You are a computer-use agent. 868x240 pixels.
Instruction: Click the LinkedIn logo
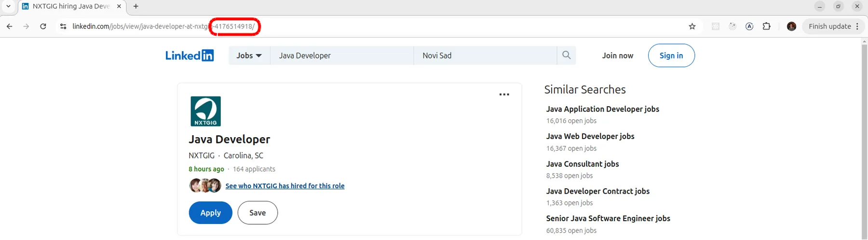pyautogui.click(x=189, y=56)
